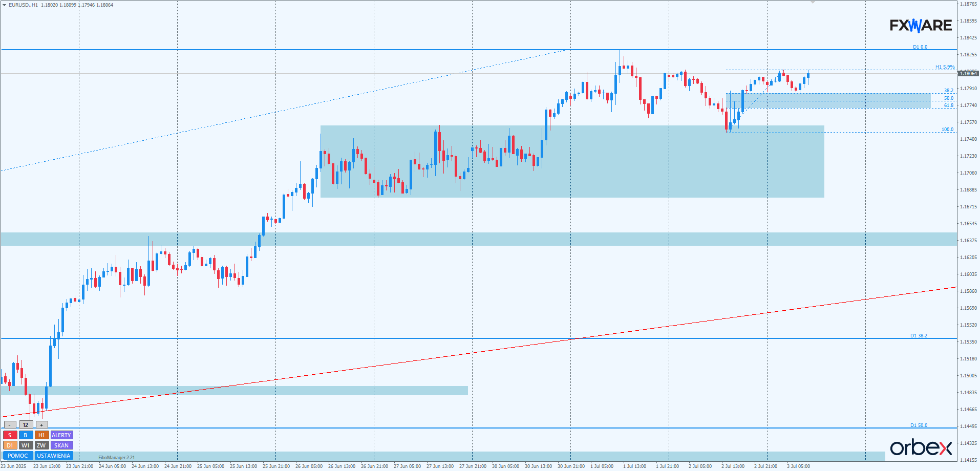Click the current price label 1.18064
Image resolution: width=980 pixels, height=471 pixels.
pos(968,74)
